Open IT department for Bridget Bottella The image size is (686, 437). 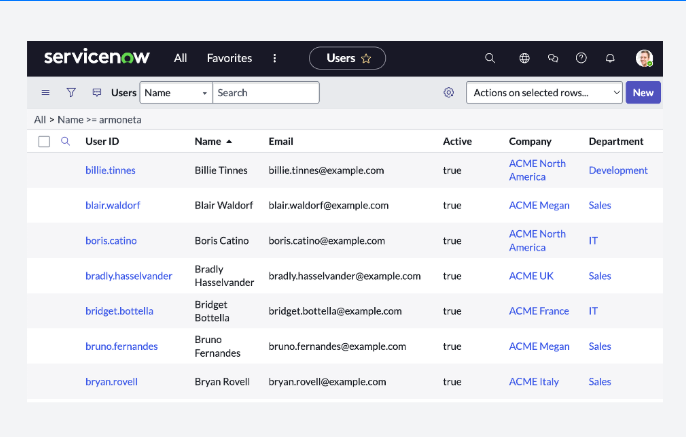(593, 311)
